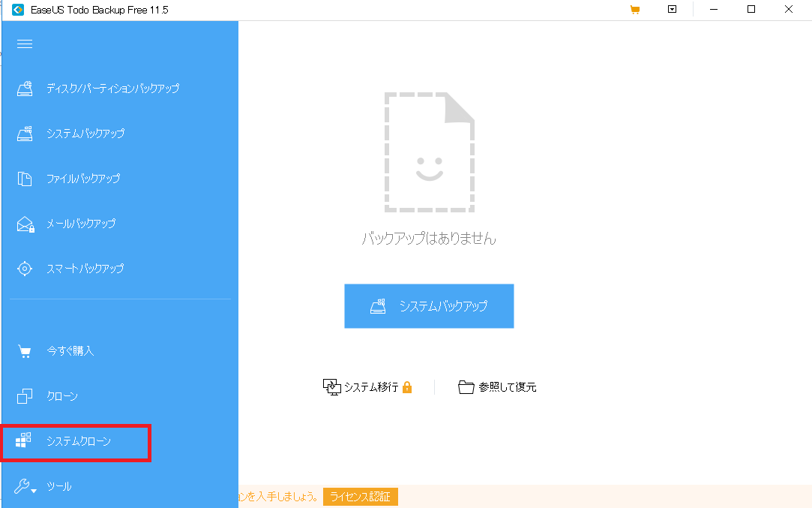Go to 今すぐ購入 in the sidebar

pos(70,351)
